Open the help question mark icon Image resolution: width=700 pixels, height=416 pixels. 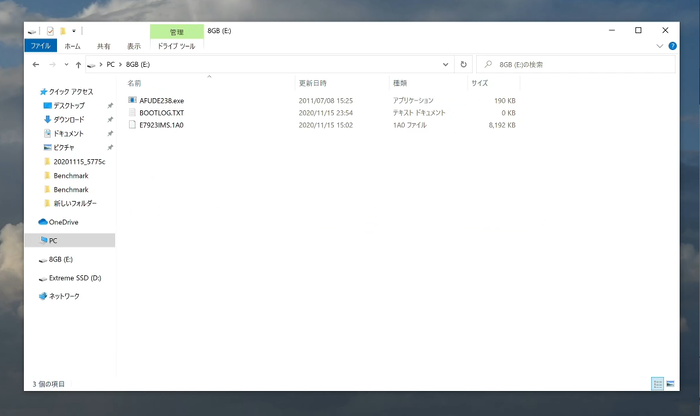coord(672,46)
